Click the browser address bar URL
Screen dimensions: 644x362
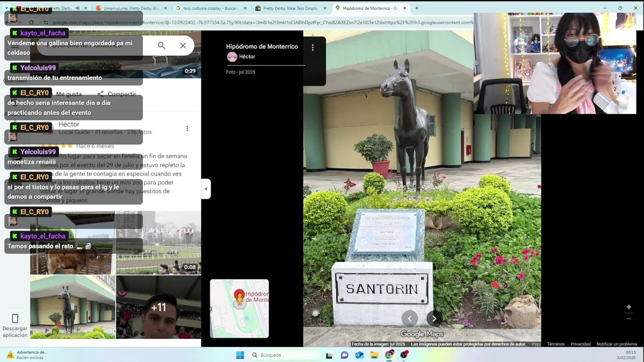[x=262, y=23]
